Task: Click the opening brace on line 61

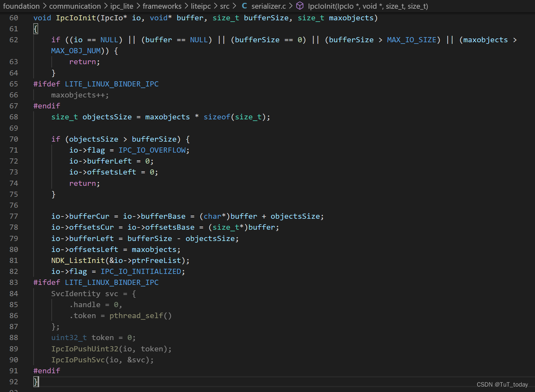Action: coord(36,29)
